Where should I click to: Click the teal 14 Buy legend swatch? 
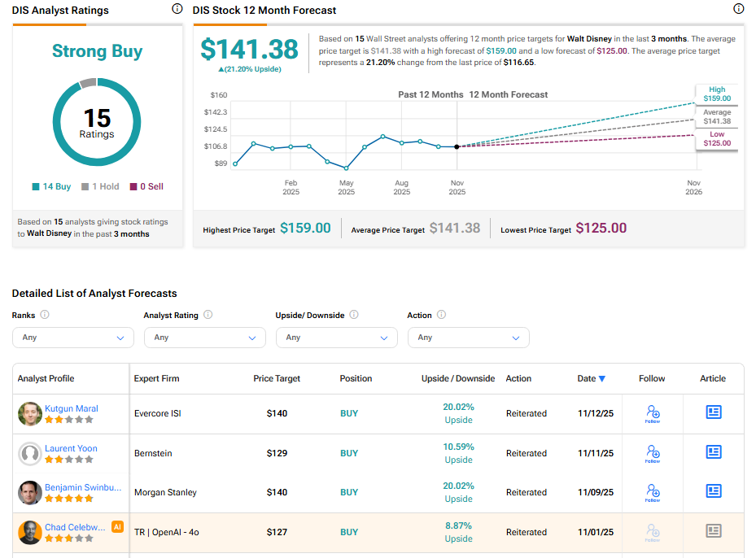[36, 186]
